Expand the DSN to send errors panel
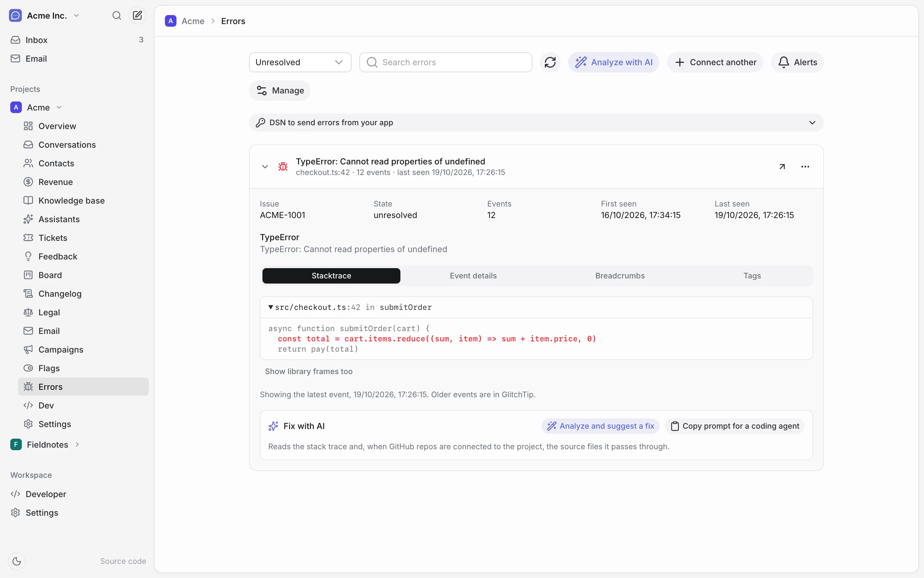This screenshot has height=578, width=924. coord(536,123)
